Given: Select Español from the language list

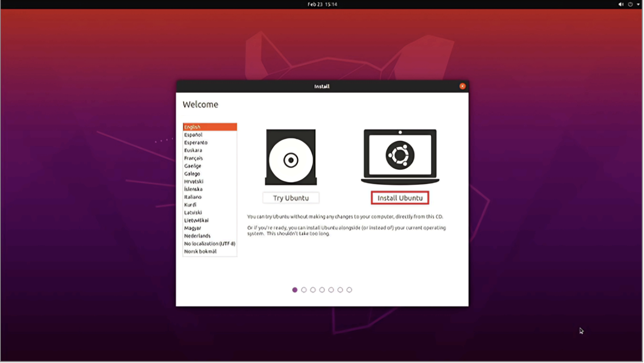Looking at the screenshot, I should click(193, 135).
